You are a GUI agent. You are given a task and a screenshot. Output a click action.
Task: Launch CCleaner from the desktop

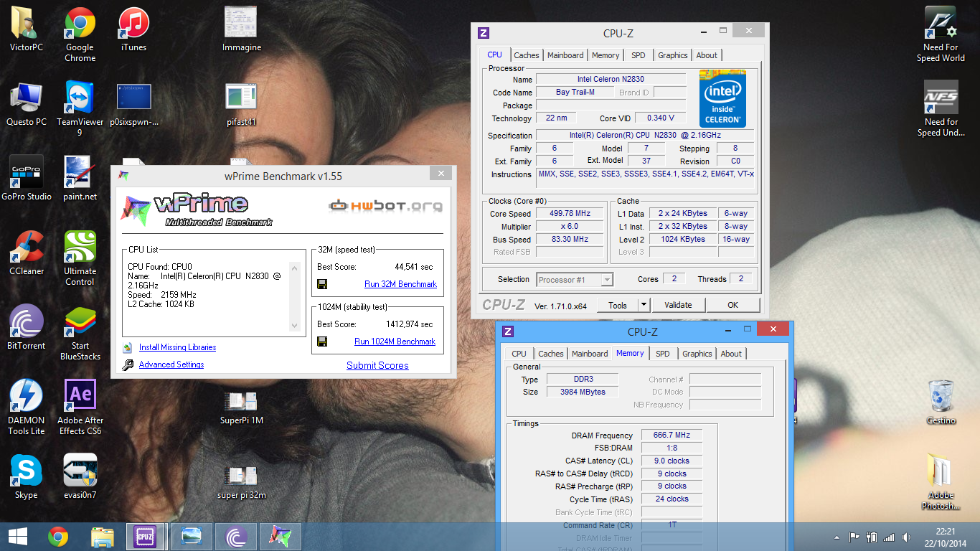click(27, 253)
